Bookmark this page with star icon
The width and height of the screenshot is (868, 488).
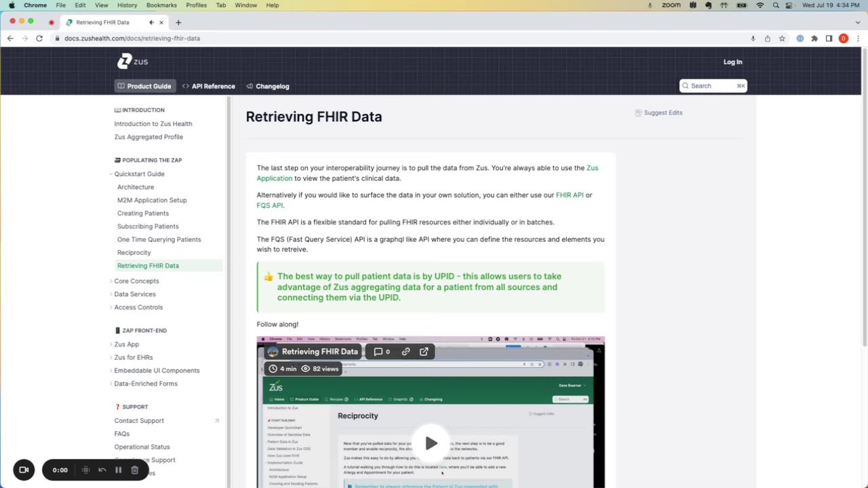[x=782, y=39]
